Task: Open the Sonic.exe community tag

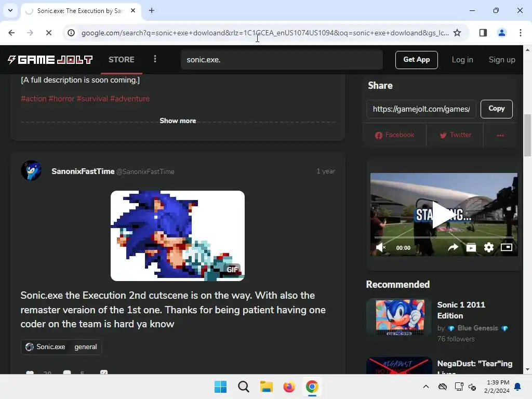Action: click(46, 347)
